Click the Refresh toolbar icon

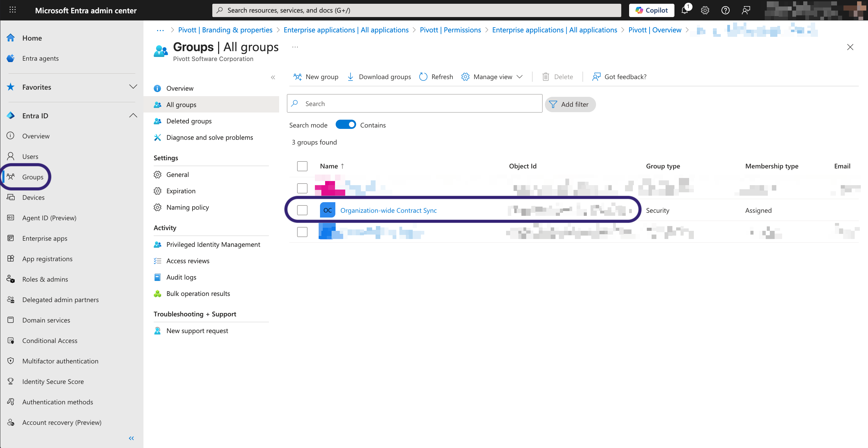[423, 77]
